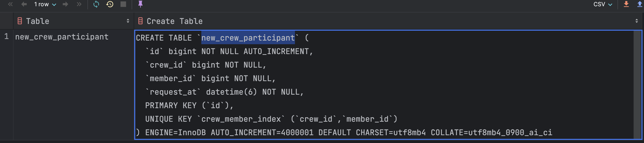Open auto-refresh clock icon
644x143 pixels.
pos(110,4)
